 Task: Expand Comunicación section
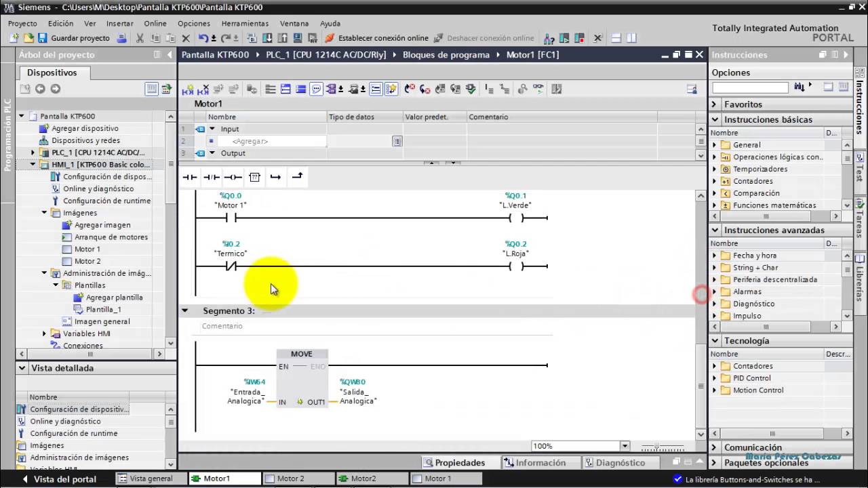714,447
